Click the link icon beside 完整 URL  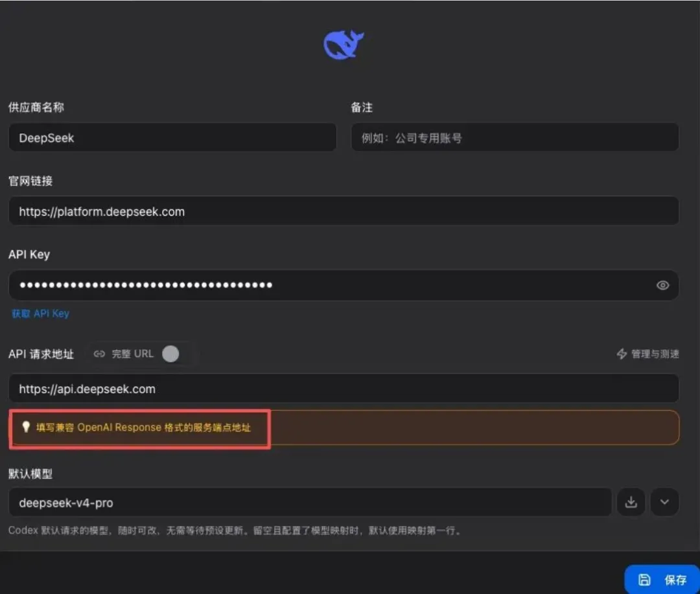tap(99, 354)
